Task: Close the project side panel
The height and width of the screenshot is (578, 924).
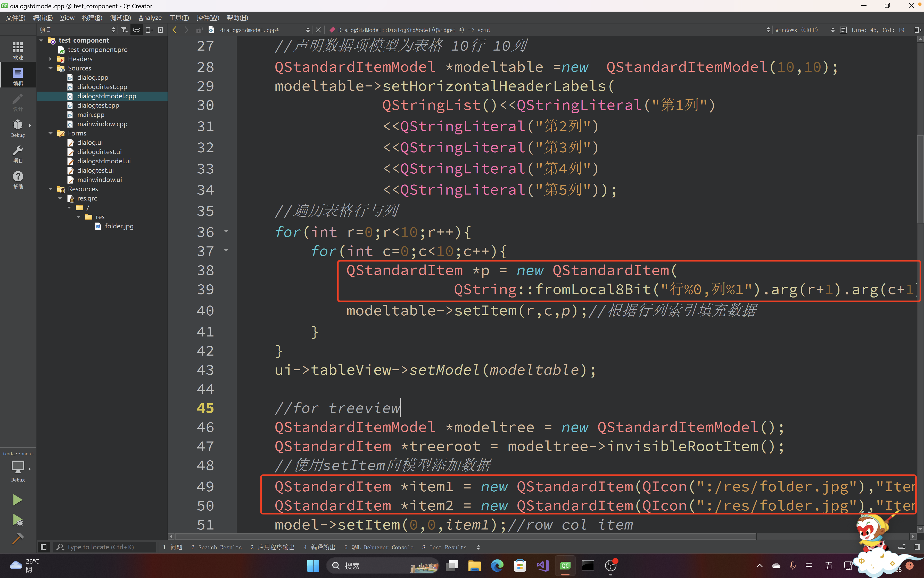Action: [x=161, y=30]
